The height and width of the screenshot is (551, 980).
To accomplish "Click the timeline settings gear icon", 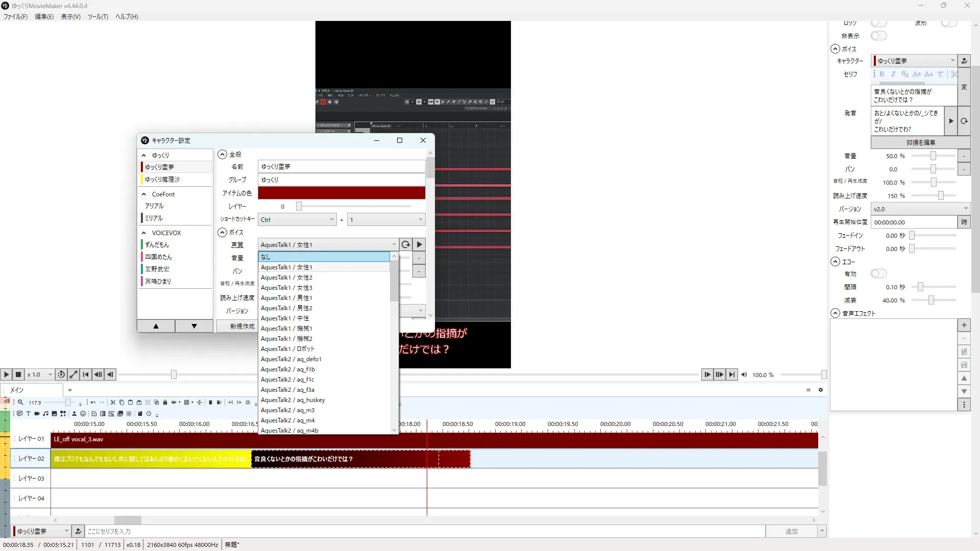I will pyautogui.click(x=821, y=390).
